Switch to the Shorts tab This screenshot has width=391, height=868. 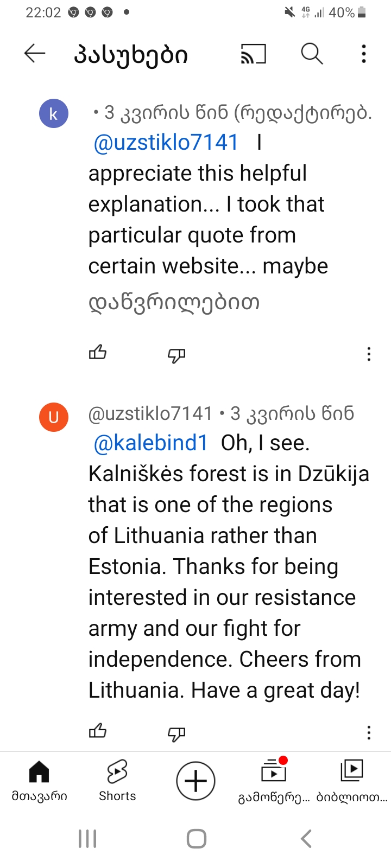(117, 781)
